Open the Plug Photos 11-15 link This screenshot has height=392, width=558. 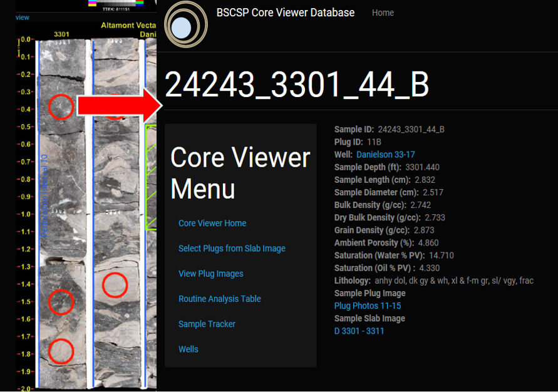(368, 306)
